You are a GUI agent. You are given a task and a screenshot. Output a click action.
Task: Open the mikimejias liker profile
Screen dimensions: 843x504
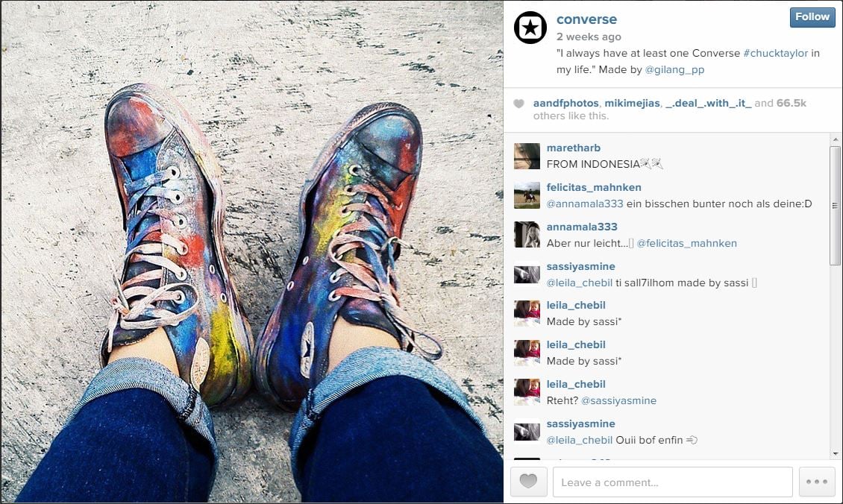click(x=633, y=103)
